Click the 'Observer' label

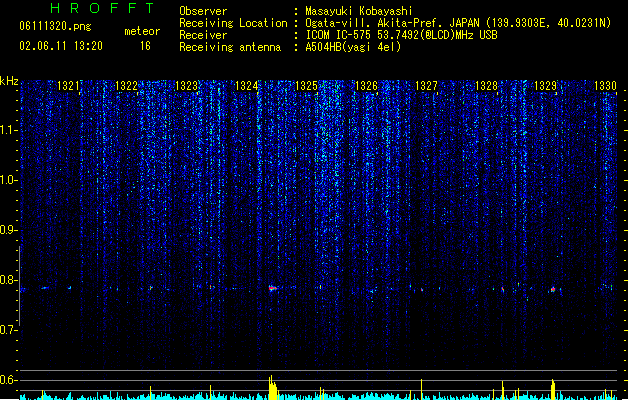pos(203,11)
